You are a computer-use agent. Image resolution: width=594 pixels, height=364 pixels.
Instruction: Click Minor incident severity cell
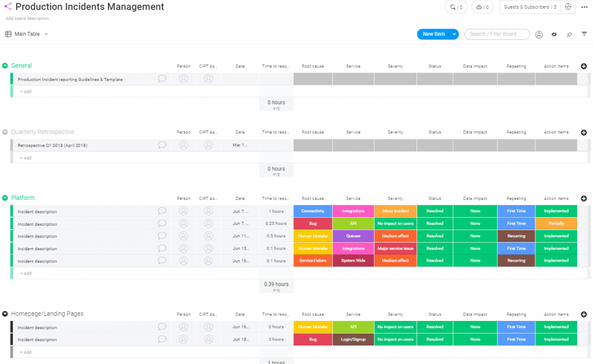(396, 211)
